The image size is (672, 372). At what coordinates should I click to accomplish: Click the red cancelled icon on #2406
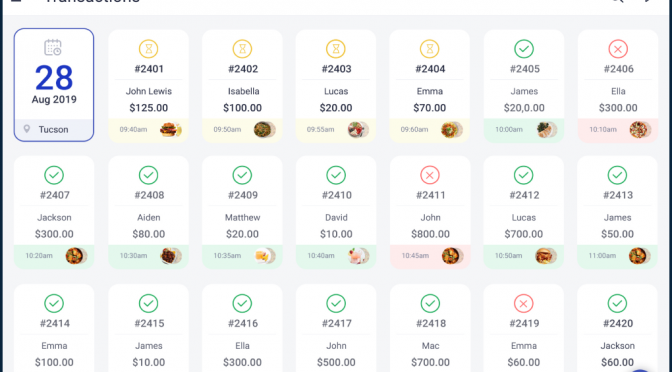coord(618,49)
